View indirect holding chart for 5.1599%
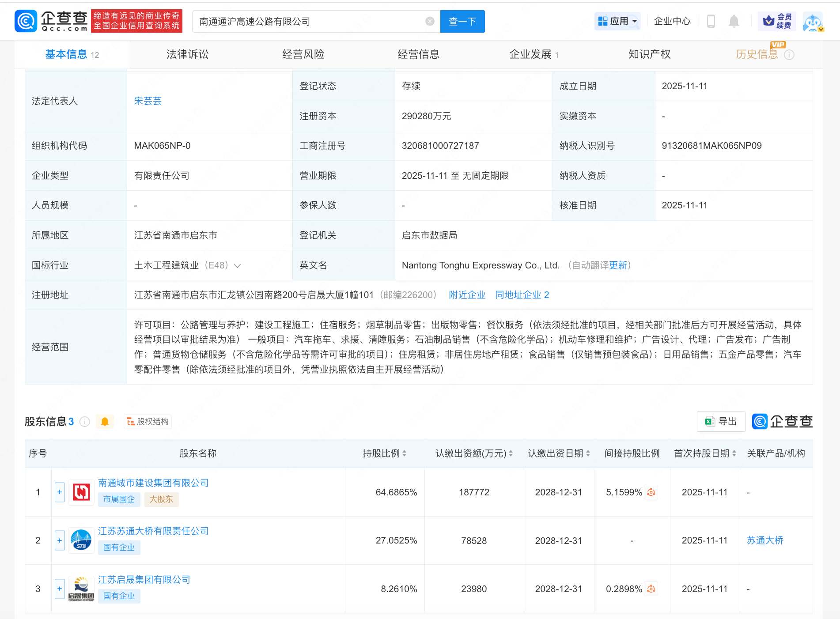The height and width of the screenshot is (619, 840). tap(651, 492)
